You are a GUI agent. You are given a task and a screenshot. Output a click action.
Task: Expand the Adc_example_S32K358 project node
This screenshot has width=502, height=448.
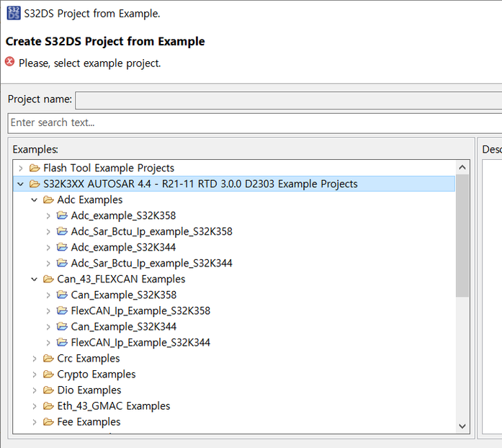pyautogui.click(x=48, y=216)
